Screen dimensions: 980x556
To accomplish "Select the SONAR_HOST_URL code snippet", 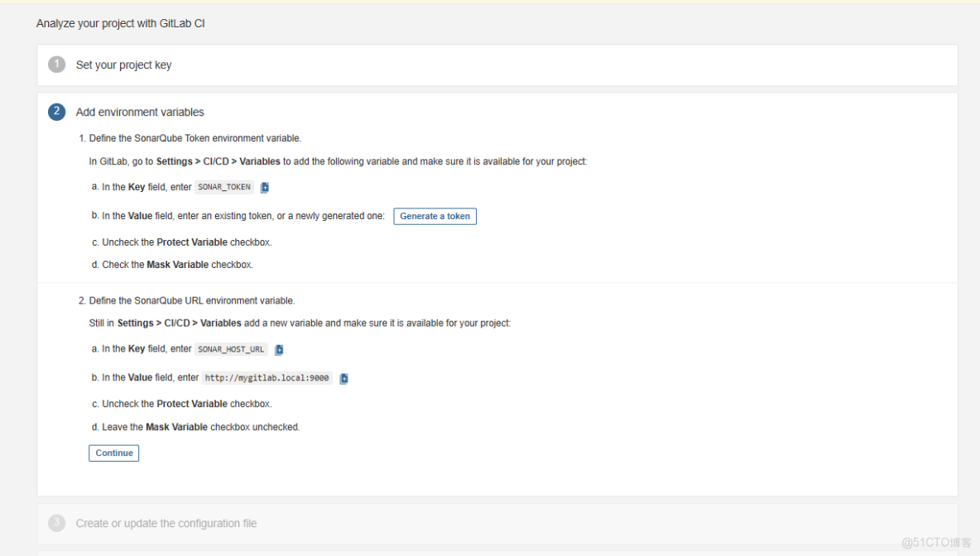I will (231, 348).
